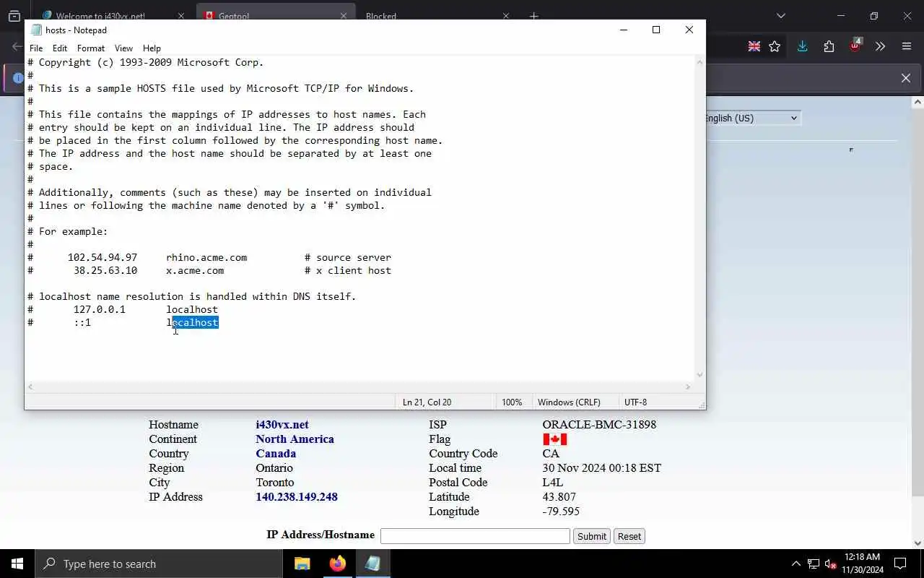Focus the IP Address/Hostname input field

[x=475, y=536]
